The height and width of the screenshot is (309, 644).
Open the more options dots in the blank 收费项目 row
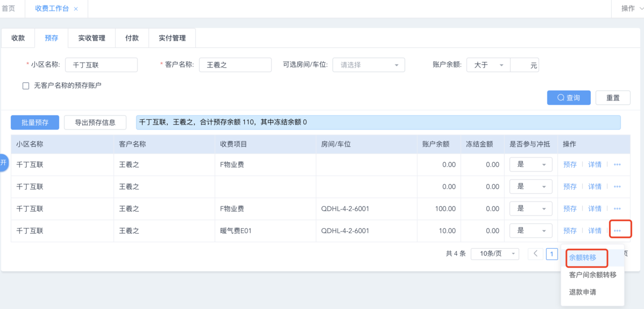click(617, 186)
